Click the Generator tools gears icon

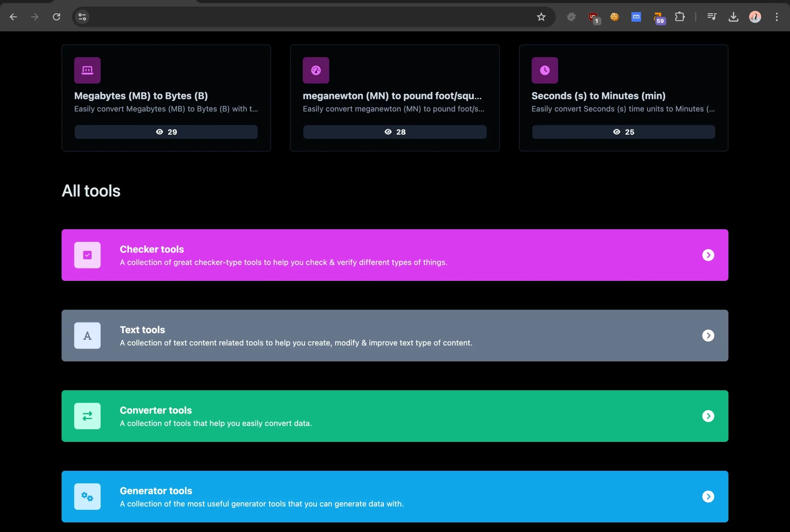click(x=87, y=497)
